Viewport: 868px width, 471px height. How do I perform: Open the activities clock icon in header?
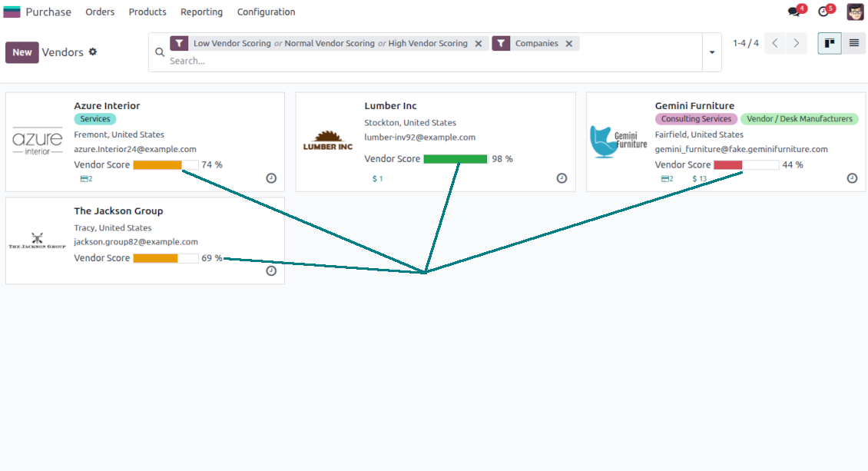823,12
